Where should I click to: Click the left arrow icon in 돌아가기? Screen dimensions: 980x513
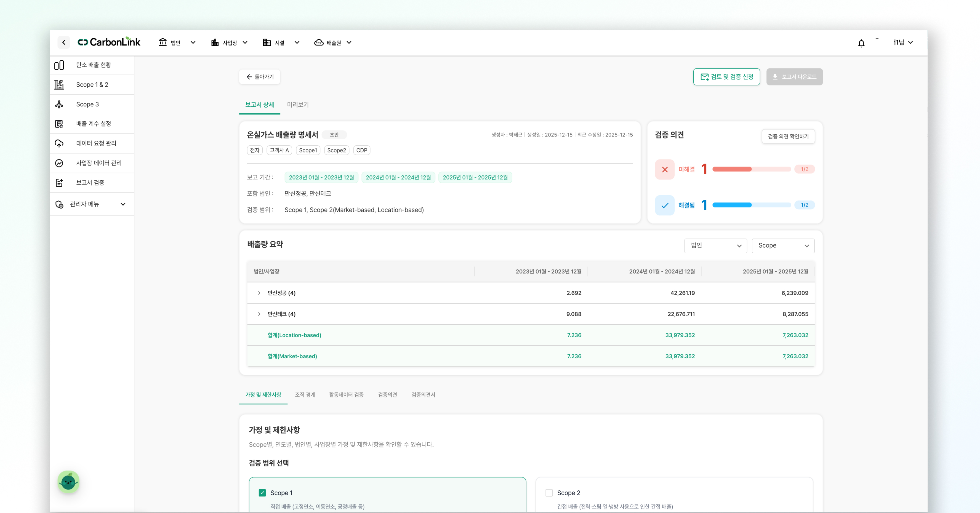[249, 77]
